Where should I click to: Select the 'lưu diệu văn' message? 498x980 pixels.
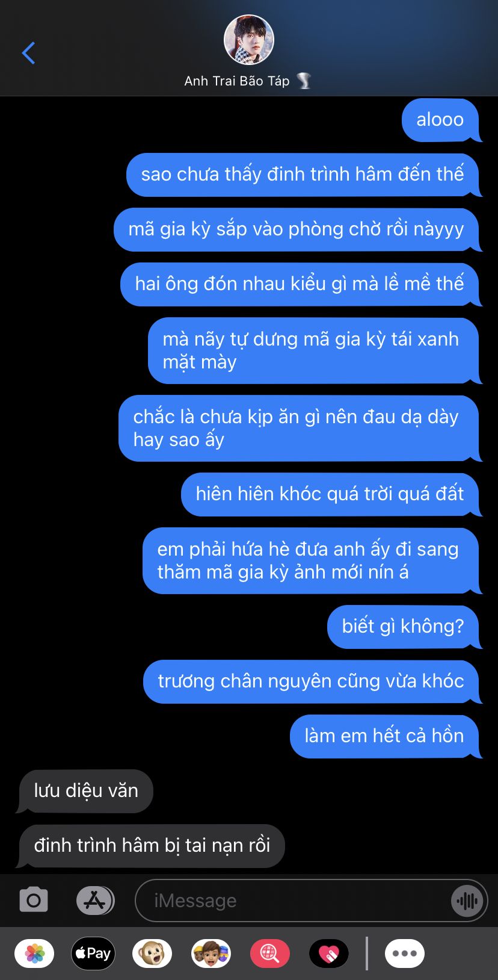pos(86,791)
